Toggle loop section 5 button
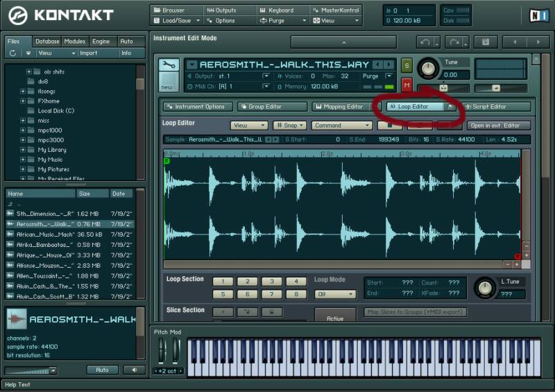 tap(223, 294)
